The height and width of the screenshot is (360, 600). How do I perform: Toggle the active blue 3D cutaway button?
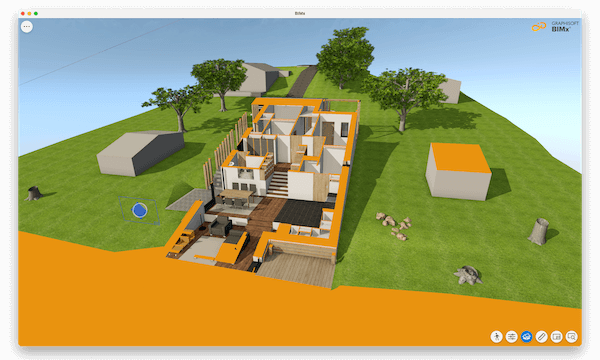pyautogui.click(x=527, y=337)
